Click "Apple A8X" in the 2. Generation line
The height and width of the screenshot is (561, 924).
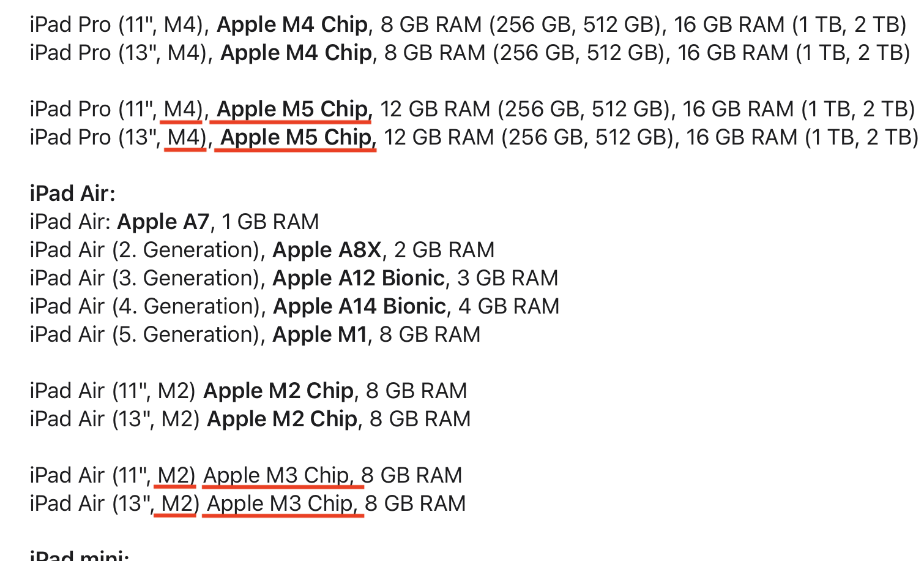click(327, 250)
